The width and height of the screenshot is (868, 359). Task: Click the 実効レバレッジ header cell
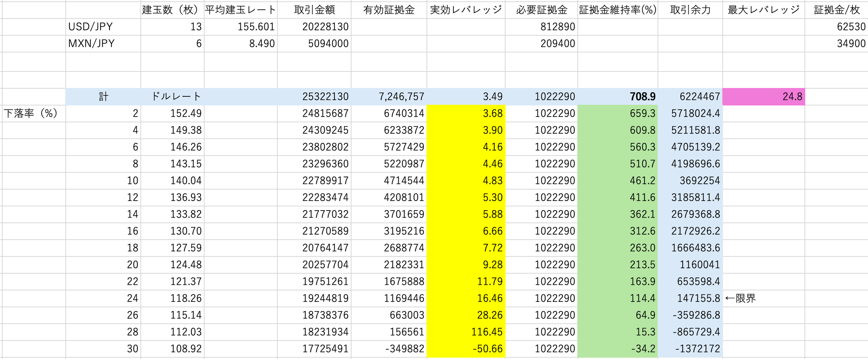tap(466, 10)
